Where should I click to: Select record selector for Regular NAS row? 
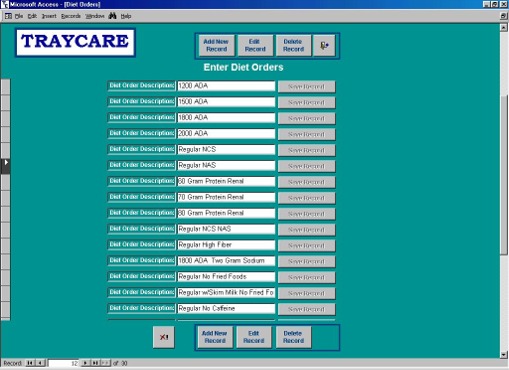tap(6, 166)
